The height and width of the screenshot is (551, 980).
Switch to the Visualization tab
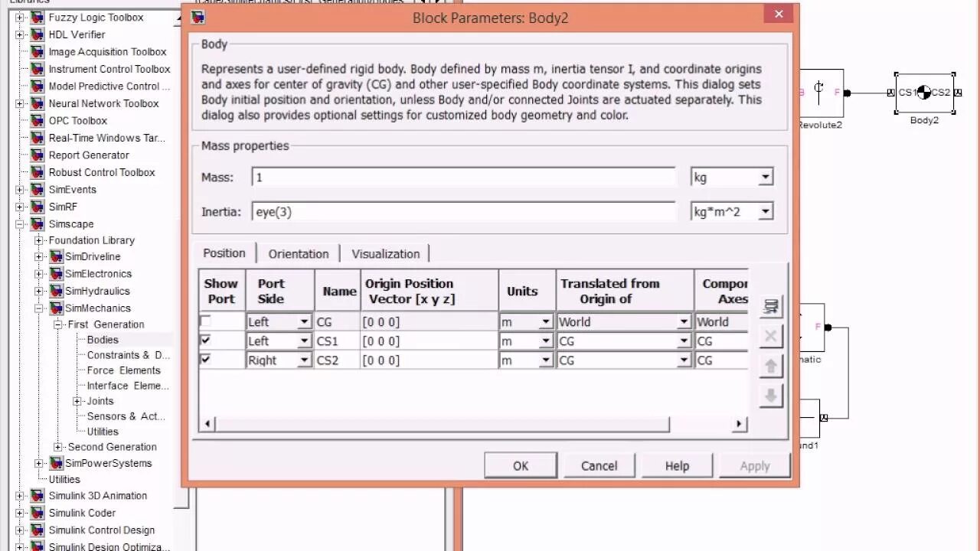pyautogui.click(x=386, y=254)
